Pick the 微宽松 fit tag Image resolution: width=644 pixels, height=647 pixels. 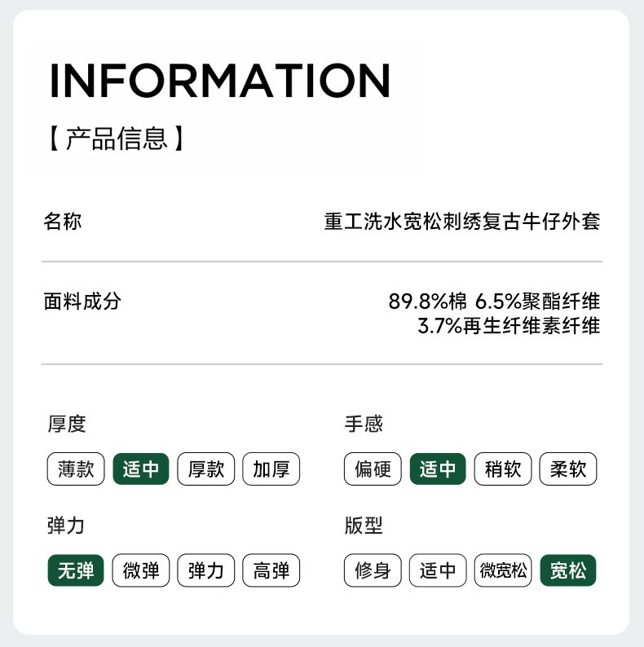503,571
